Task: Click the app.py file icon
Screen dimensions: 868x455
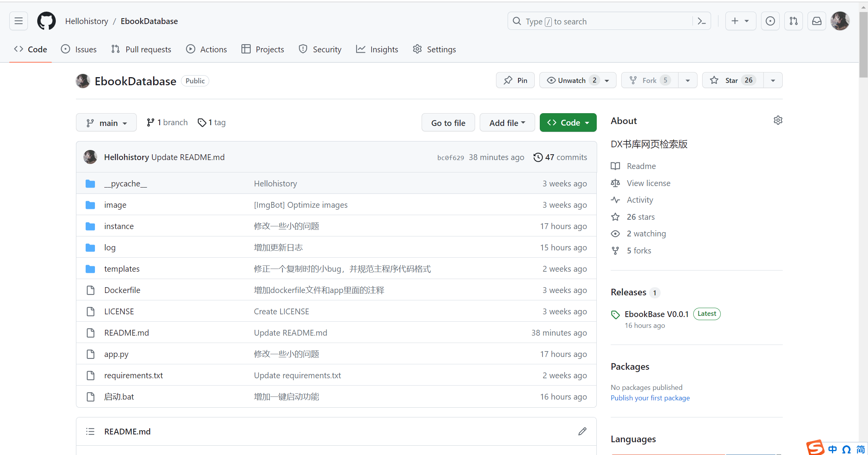Action: point(90,354)
